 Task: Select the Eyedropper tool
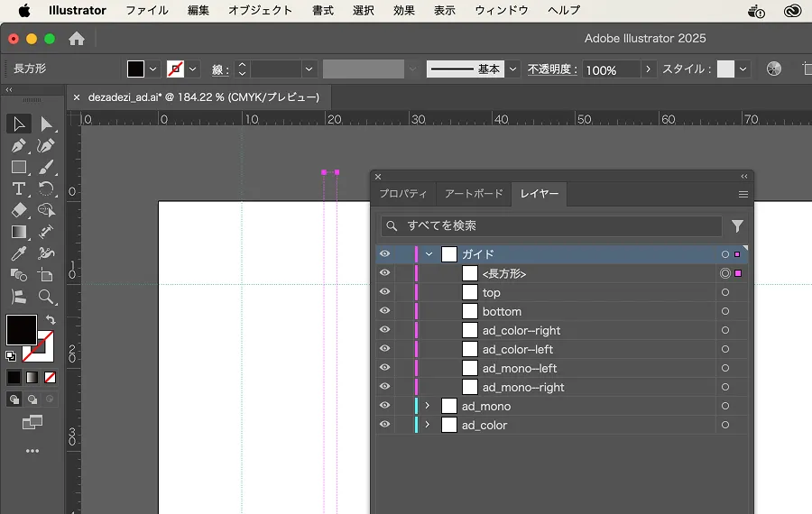pos(18,253)
